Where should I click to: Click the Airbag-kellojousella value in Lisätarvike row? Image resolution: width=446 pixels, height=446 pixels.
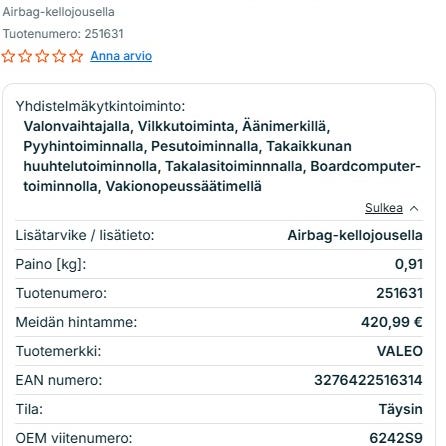click(355, 235)
